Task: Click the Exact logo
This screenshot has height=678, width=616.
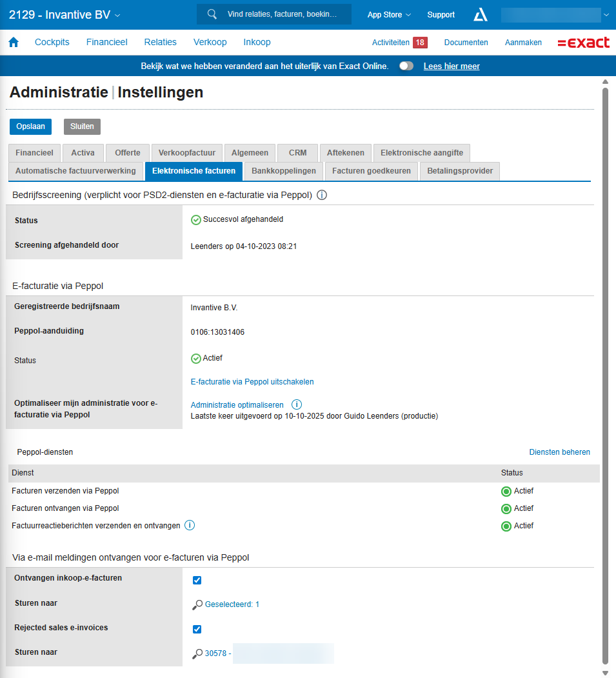Action: click(x=583, y=43)
